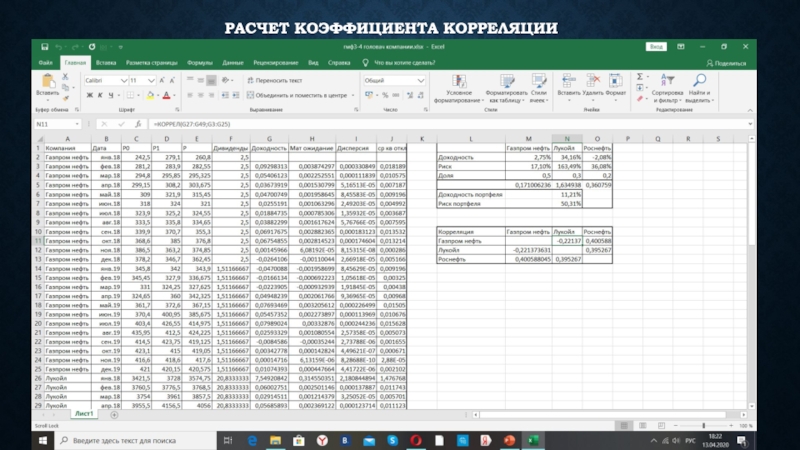The width and height of the screenshot is (800, 450).
Task: Toggle top vertical alignment
Action: click(x=190, y=80)
